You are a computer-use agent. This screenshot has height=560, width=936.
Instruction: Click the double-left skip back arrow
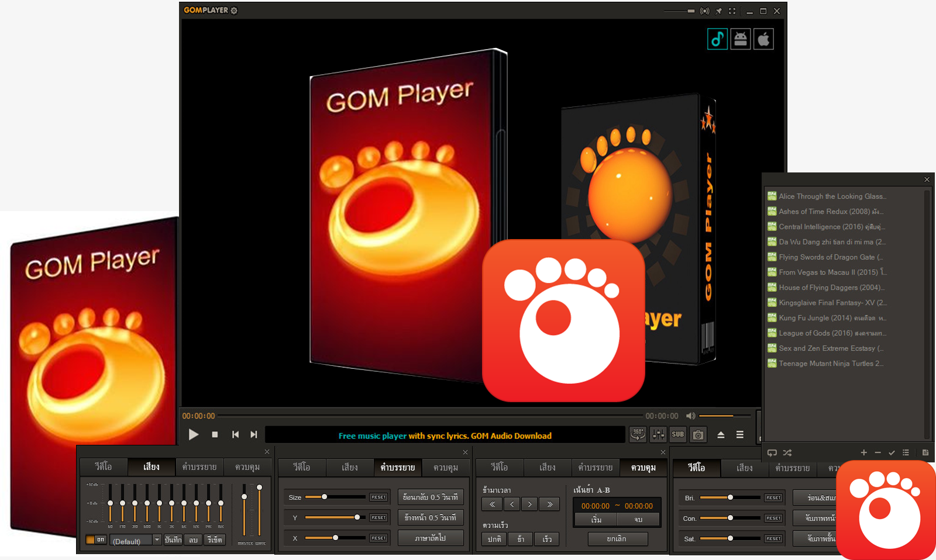pos(493,504)
